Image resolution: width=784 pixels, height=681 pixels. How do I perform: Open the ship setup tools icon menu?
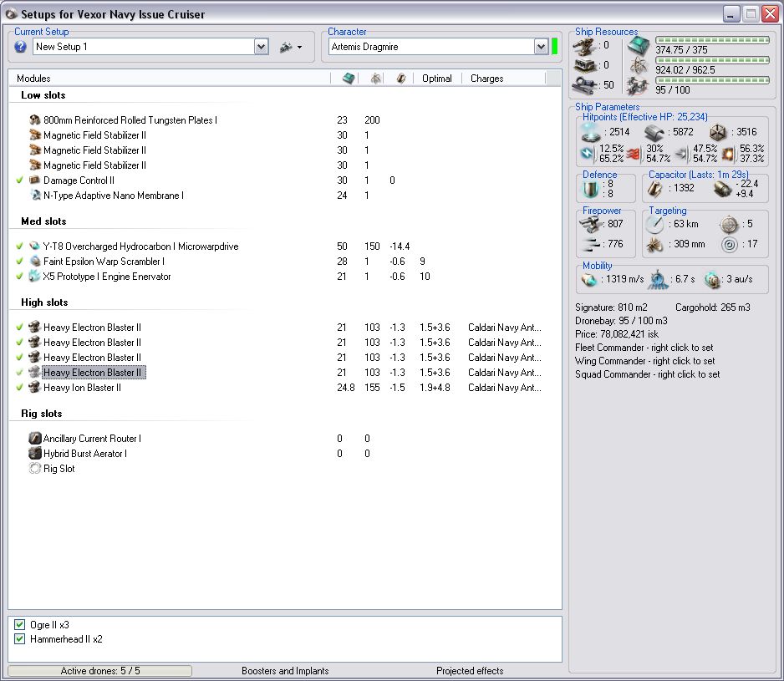pyautogui.click(x=286, y=47)
